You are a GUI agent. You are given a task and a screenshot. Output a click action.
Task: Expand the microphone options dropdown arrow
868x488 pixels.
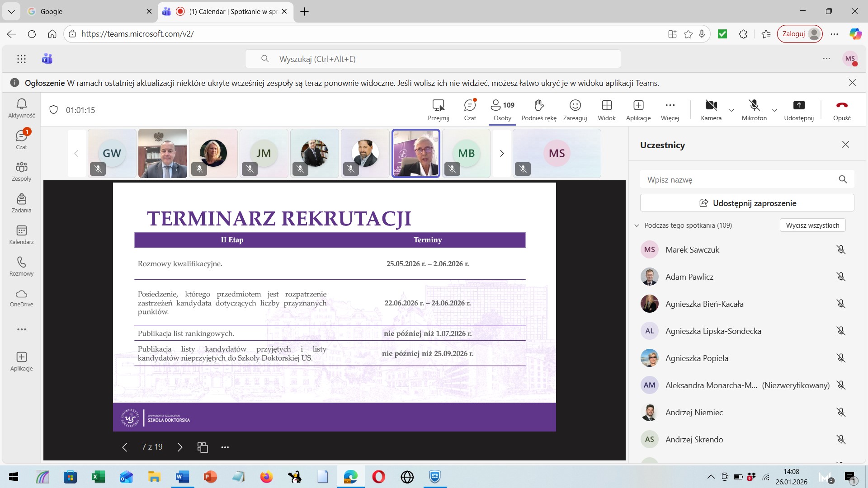click(x=774, y=110)
